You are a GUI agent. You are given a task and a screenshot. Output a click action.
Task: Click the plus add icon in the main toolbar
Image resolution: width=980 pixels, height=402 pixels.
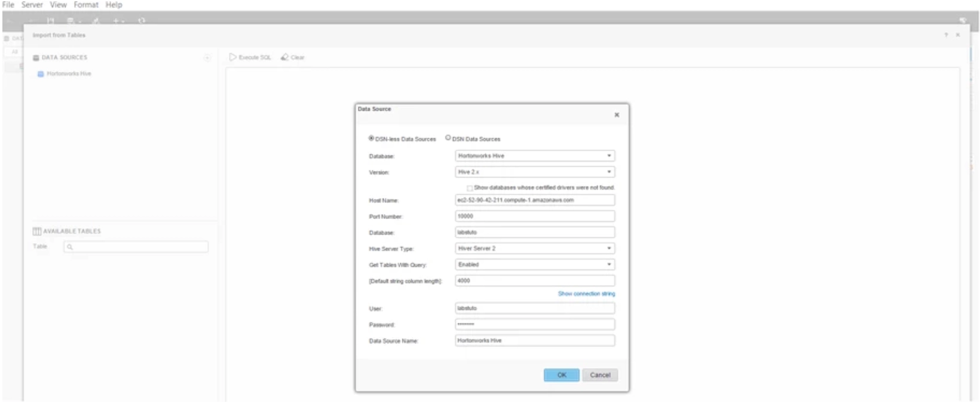tap(117, 21)
